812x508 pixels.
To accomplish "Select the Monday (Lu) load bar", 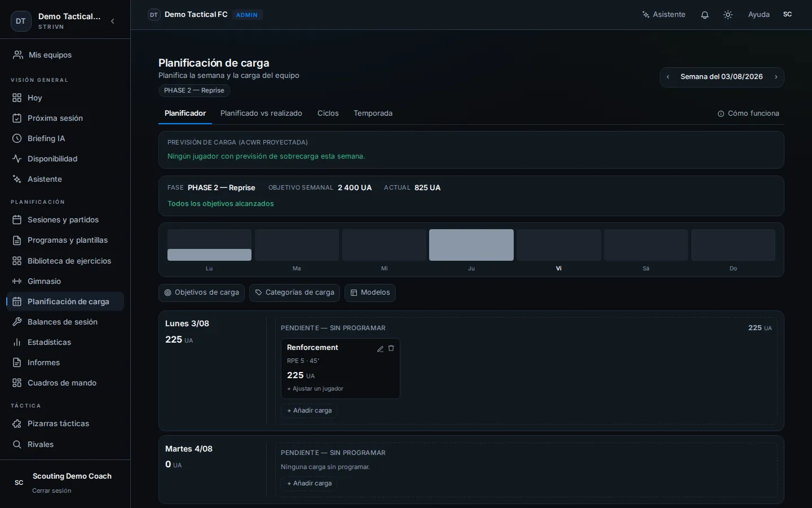I will point(209,245).
